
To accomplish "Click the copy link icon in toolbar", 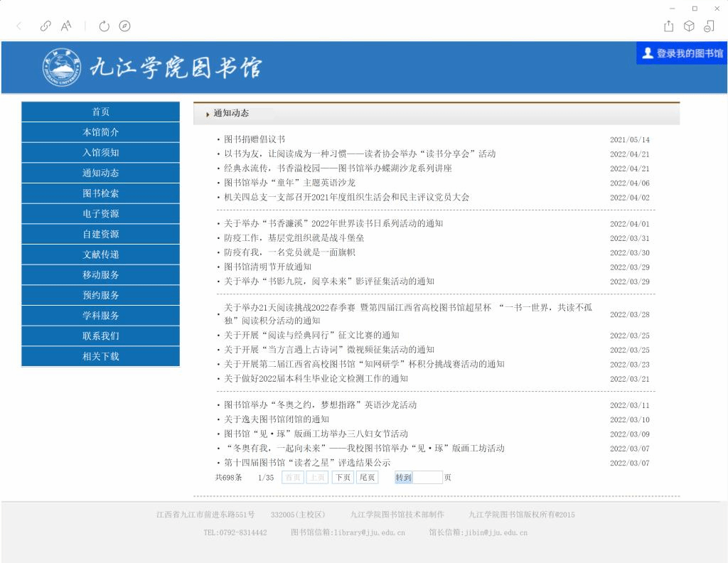I will point(45,26).
